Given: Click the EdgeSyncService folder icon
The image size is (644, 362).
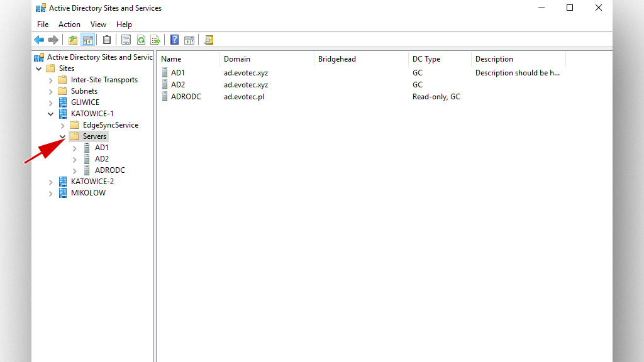Looking at the screenshot, I should [74, 125].
